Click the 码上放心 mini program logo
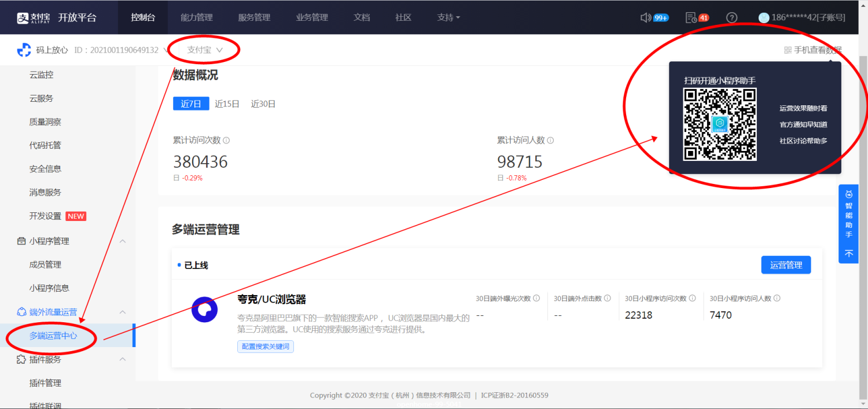Image resolution: width=868 pixels, height=409 pixels. click(24, 50)
